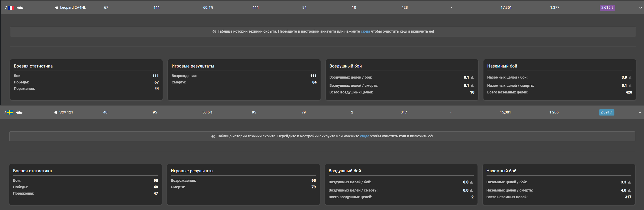
Task: Click the blue 2,091.1 rating badge
Action: click(x=606, y=112)
